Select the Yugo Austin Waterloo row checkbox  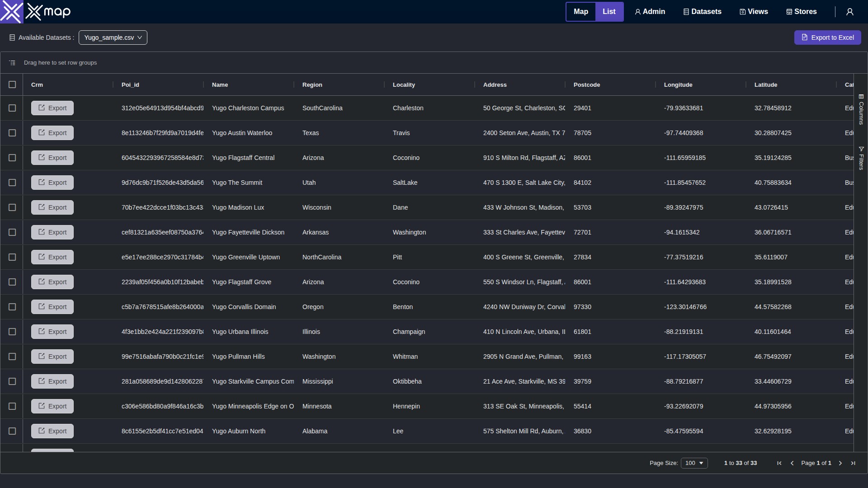(12, 133)
